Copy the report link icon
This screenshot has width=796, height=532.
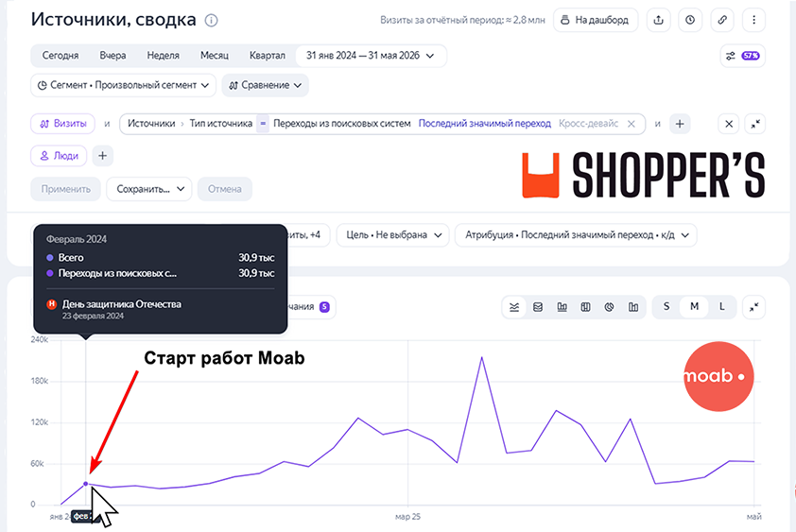(x=722, y=20)
